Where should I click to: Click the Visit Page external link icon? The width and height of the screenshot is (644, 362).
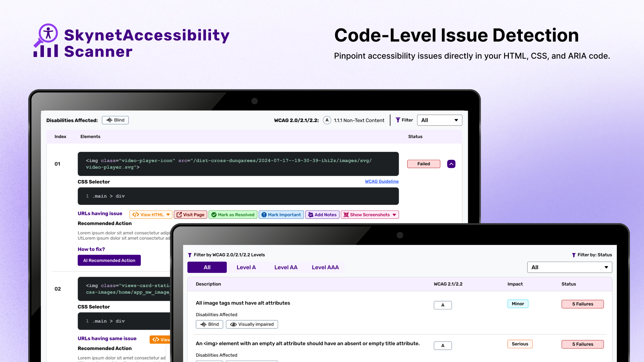click(180, 215)
